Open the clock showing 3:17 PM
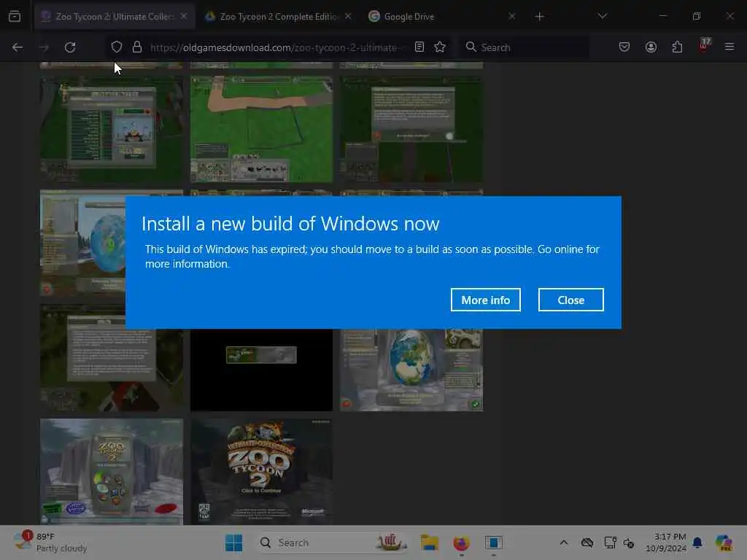The width and height of the screenshot is (747, 560). [x=666, y=542]
